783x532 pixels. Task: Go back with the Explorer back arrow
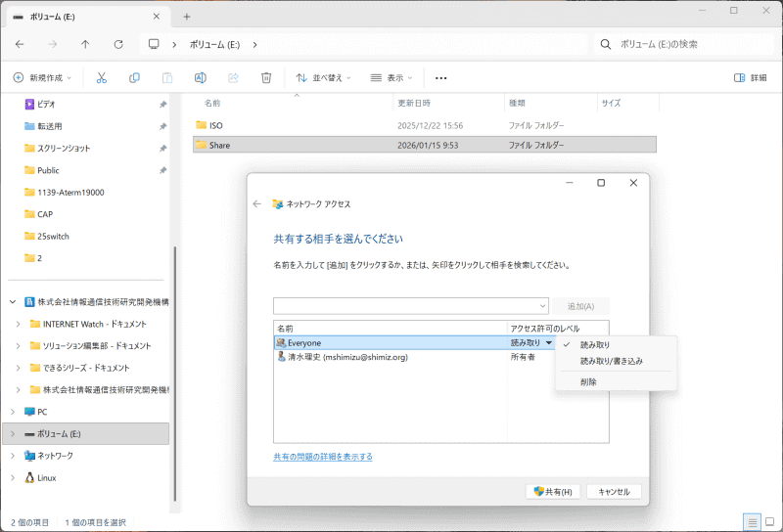point(20,44)
